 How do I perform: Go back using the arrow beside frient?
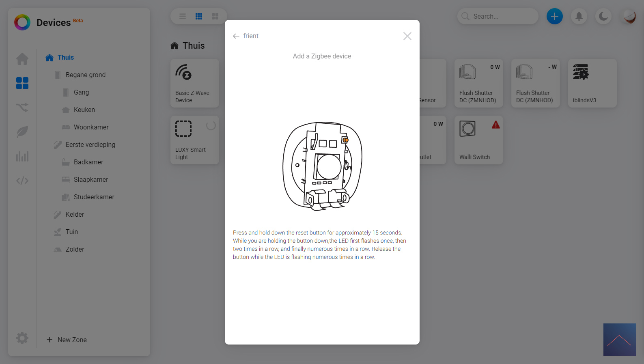pyautogui.click(x=236, y=36)
